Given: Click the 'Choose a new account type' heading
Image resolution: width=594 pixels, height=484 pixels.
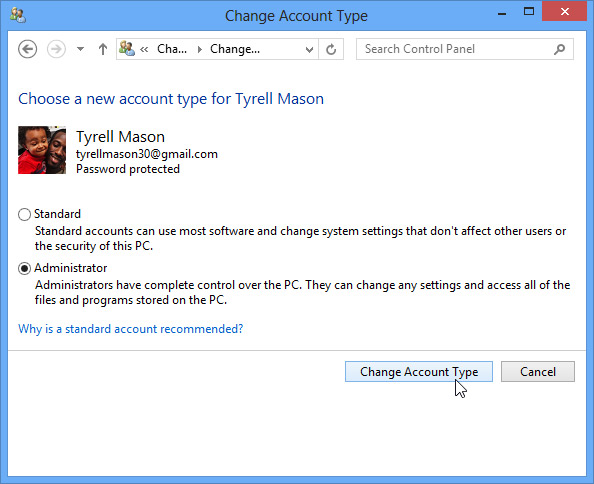Looking at the screenshot, I should coord(171,99).
